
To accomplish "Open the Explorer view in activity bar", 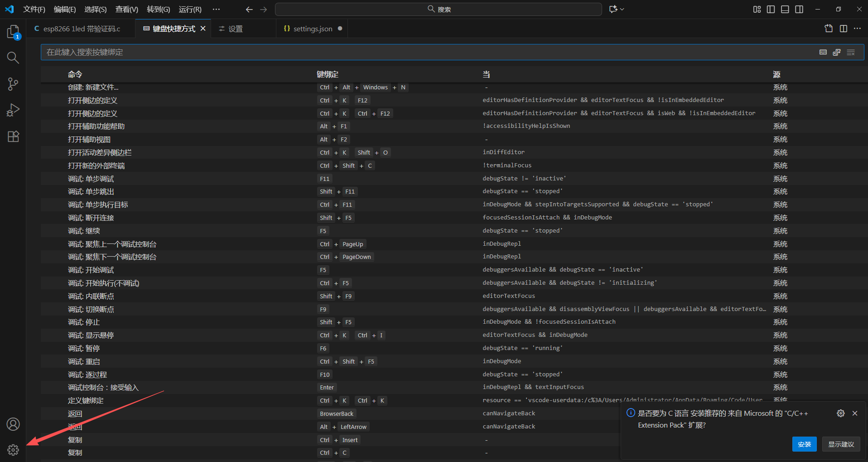I will (x=13, y=32).
